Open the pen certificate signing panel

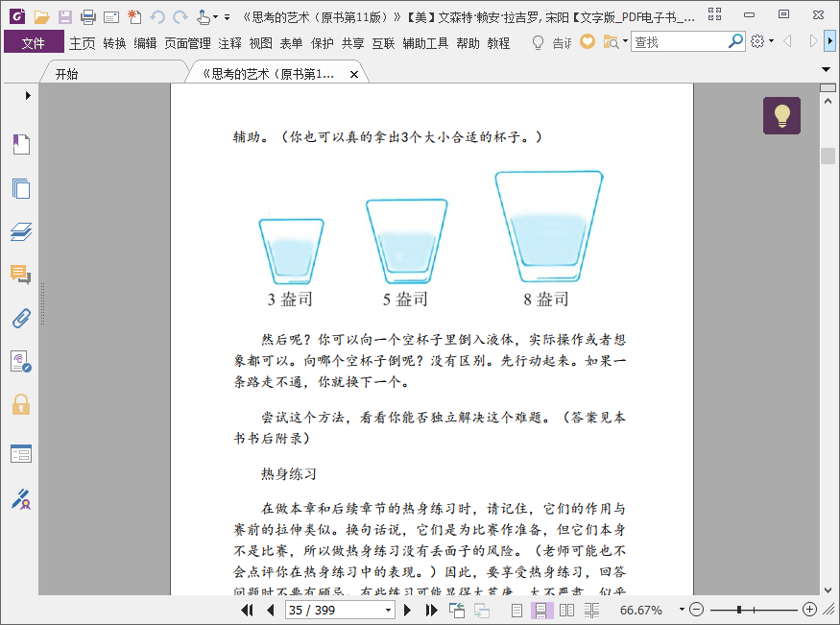coord(21,498)
